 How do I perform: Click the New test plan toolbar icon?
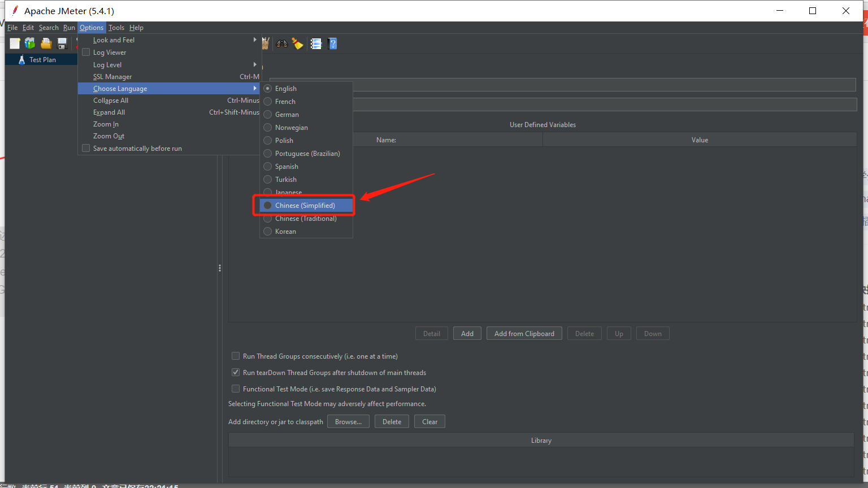[15, 43]
